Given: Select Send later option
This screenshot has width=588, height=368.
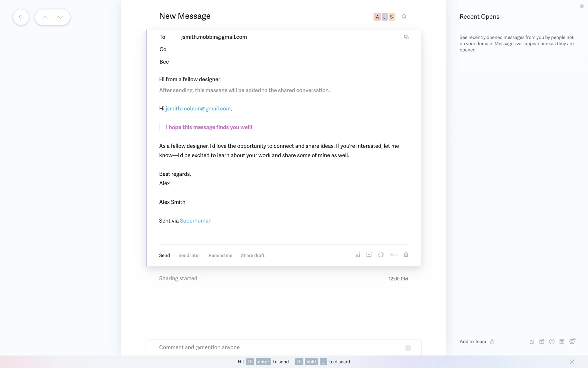Looking at the screenshot, I should 189,255.
